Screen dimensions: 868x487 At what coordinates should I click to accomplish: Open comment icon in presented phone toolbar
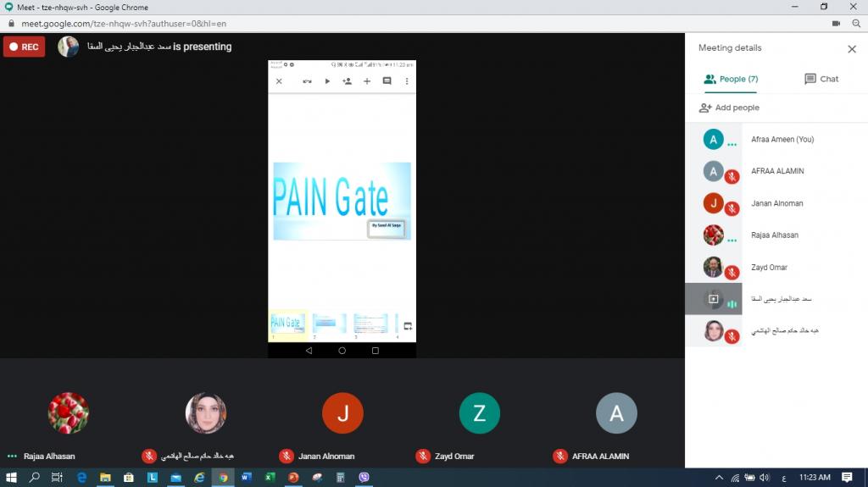pyautogui.click(x=387, y=81)
